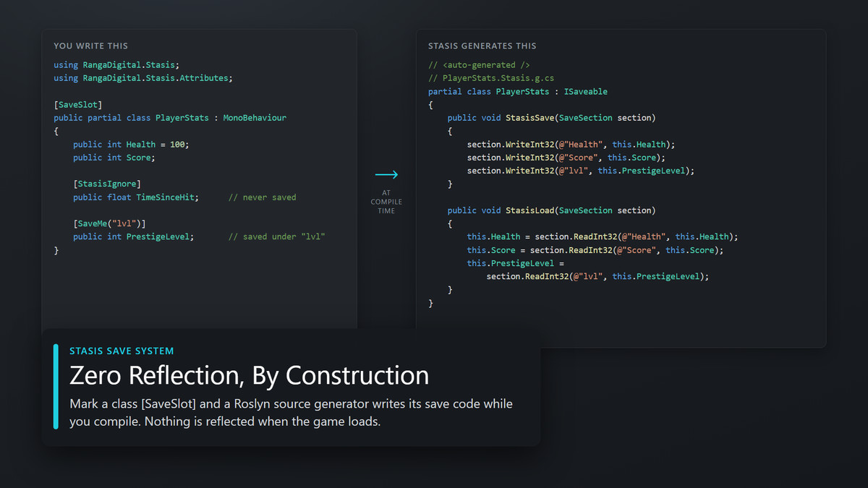Viewport: 868px width, 488px height.
Task: Click the "public int Score;" field line
Action: 114,158
